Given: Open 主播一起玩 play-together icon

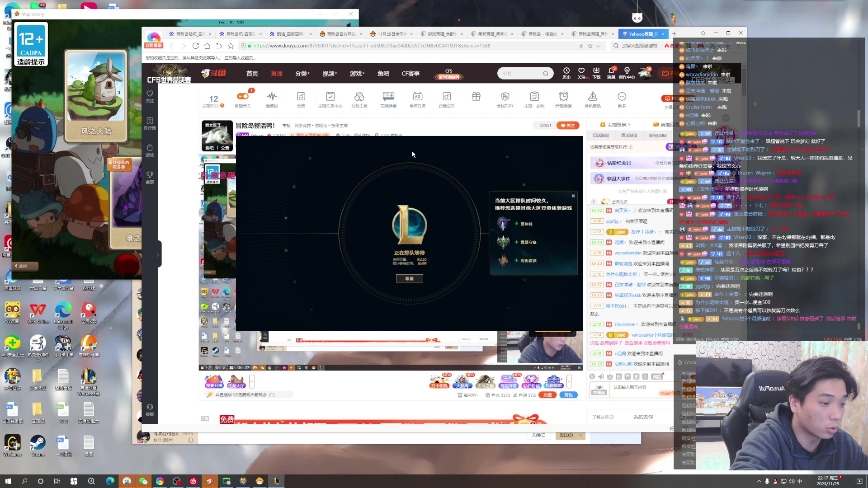Looking at the screenshot, I should 534,99.
